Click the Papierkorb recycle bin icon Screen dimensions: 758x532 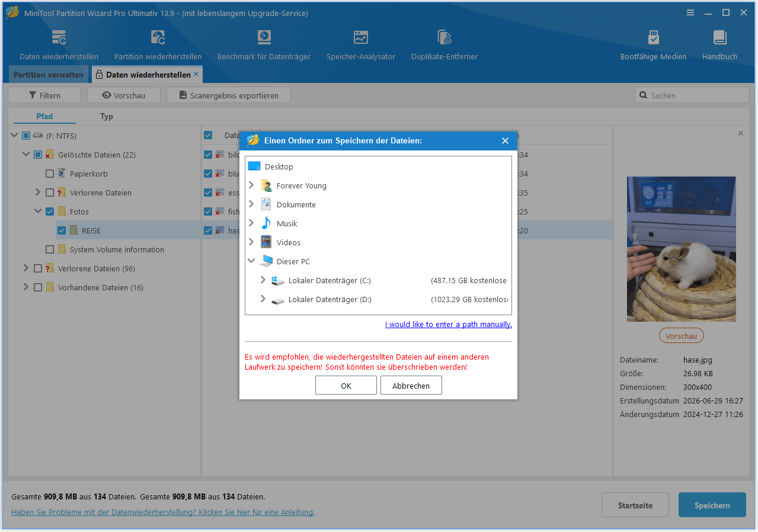tap(62, 174)
